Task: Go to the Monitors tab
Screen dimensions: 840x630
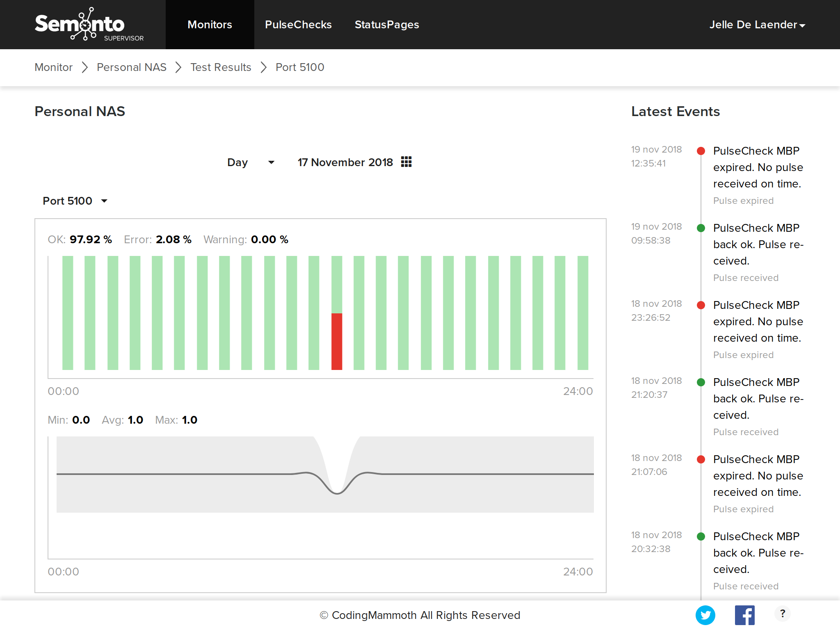Action: click(210, 25)
